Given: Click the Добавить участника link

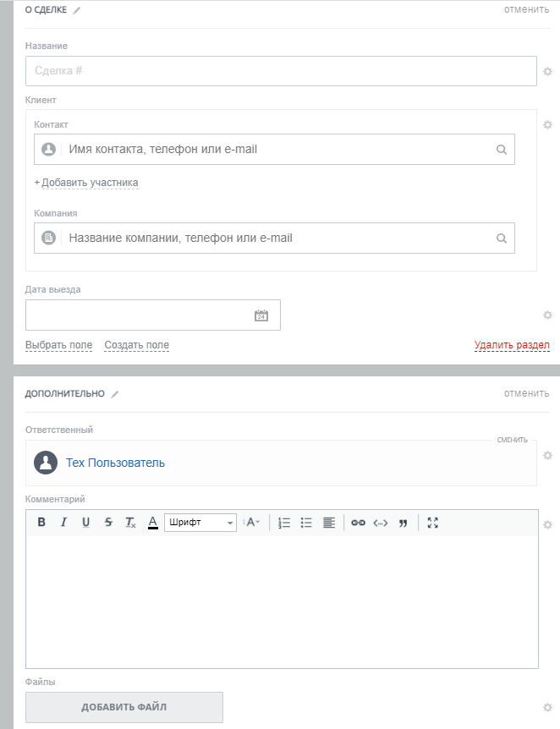Looking at the screenshot, I should pos(90,183).
